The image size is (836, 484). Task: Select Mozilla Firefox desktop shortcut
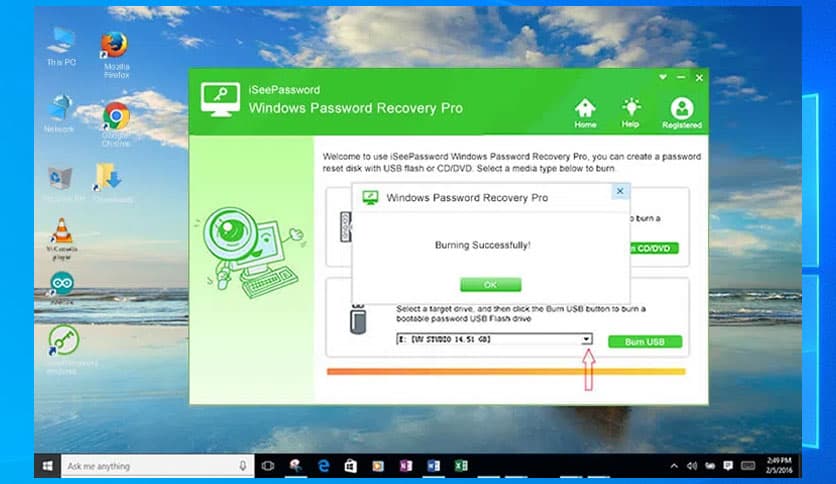tap(116, 55)
